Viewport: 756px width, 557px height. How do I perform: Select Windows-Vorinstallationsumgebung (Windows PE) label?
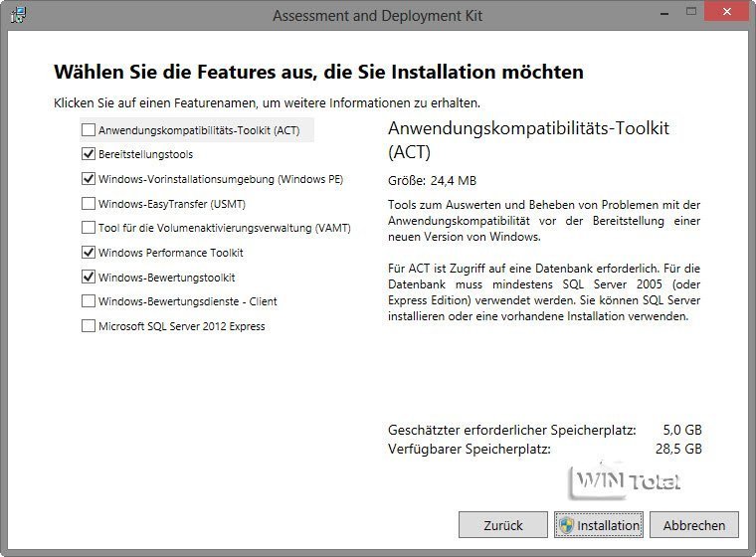pos(221,179)
